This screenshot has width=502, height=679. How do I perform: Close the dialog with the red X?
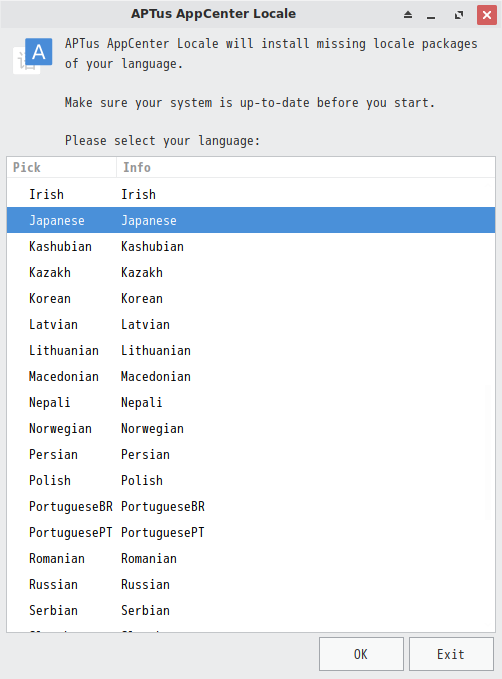coord(487,15)
